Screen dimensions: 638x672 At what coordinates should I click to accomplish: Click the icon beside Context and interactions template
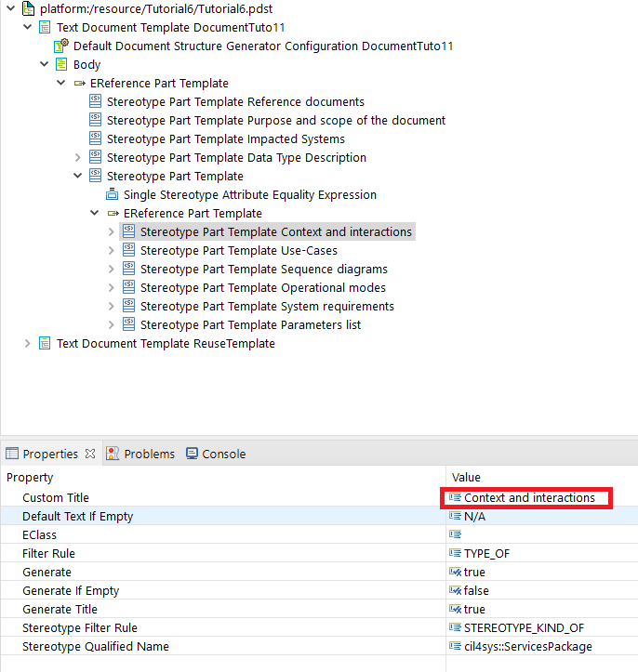pyautogui.click(x=128, y=231)
